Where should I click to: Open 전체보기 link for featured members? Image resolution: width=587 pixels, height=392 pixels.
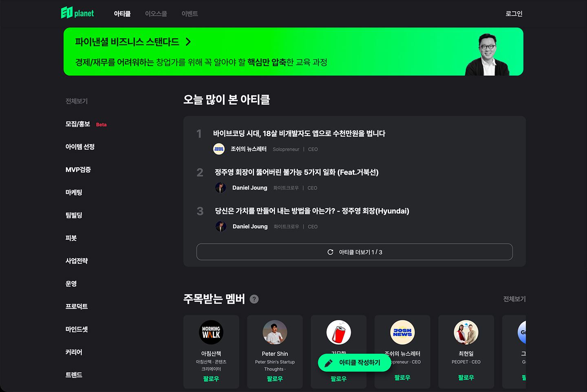point(514,299)
